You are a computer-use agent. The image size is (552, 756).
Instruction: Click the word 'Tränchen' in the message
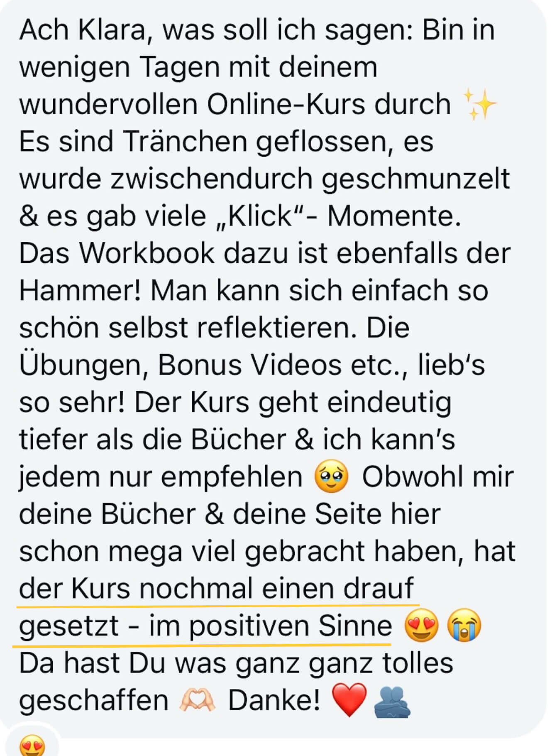[x=185, y=141]
